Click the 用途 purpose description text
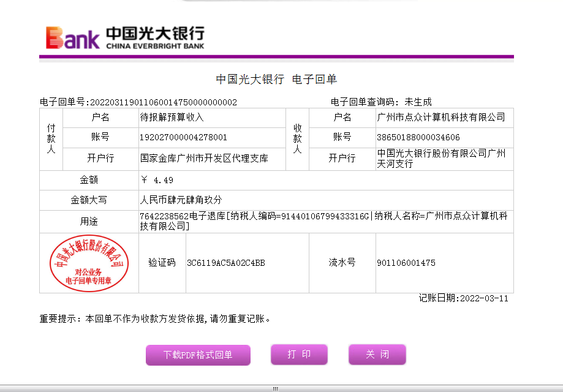563x392 pixels. (x=323, y=221)
